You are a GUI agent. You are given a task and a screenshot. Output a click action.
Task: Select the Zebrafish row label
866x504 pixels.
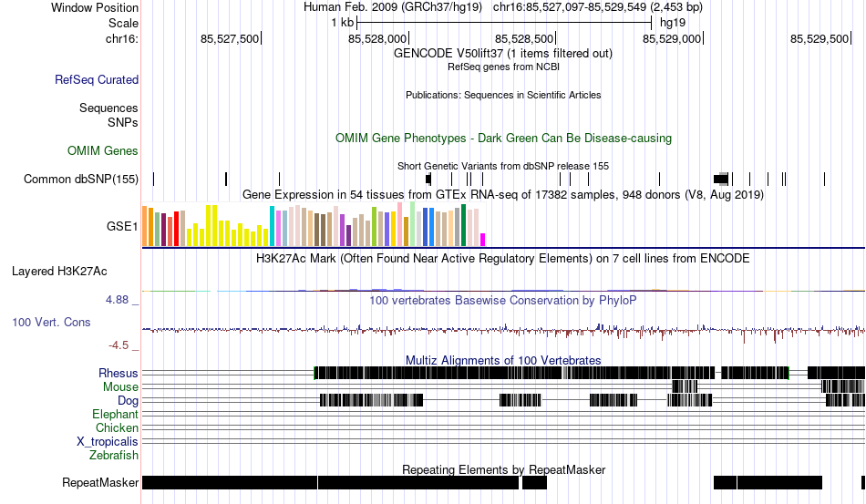point(114,456)
